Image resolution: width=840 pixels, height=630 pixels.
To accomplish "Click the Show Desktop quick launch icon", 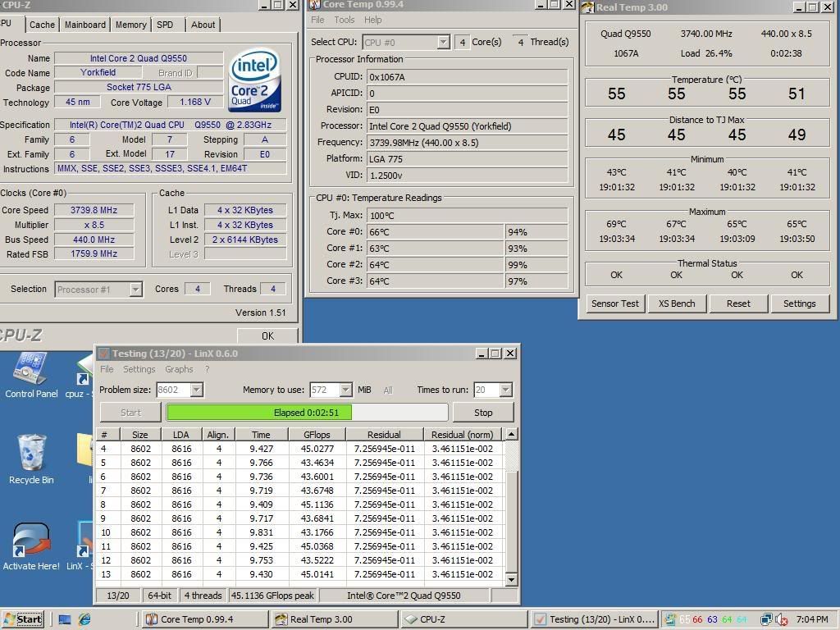I will (x=65, y=619).
